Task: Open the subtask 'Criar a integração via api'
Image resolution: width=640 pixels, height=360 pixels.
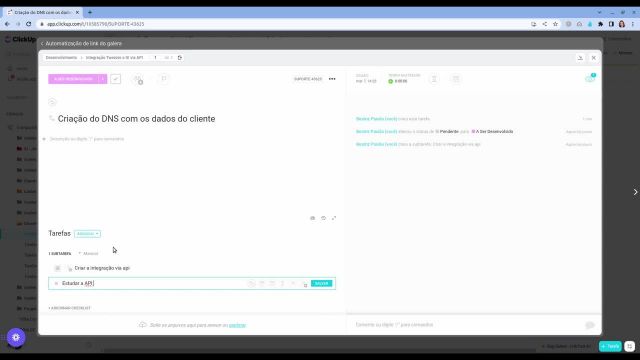Action: 102,268
